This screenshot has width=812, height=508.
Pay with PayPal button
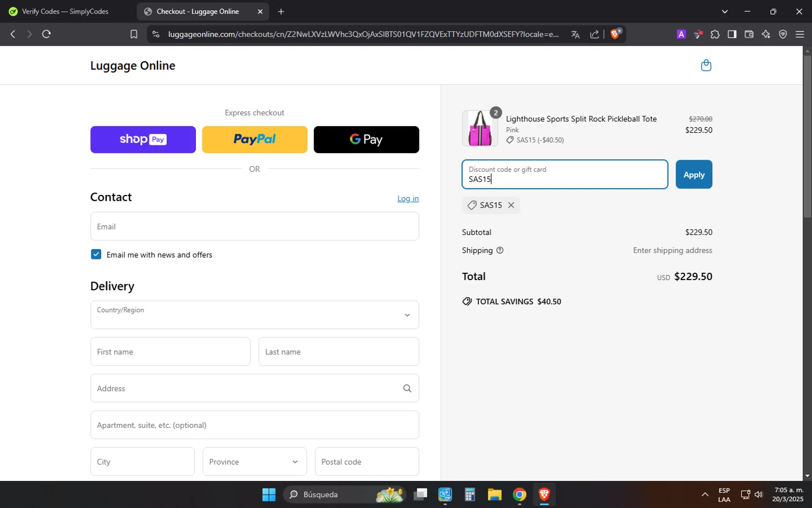(x=254, y=140)
